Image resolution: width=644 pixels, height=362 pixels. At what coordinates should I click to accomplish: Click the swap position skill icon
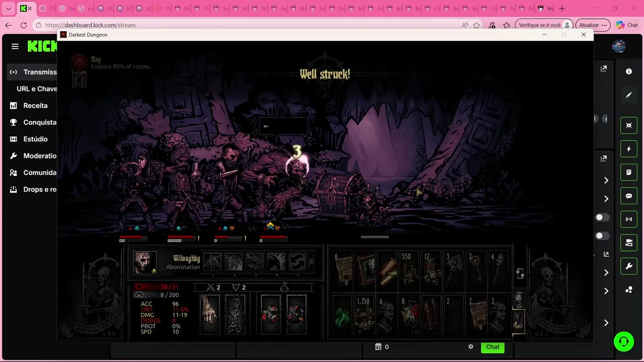(x=297, y=262)
